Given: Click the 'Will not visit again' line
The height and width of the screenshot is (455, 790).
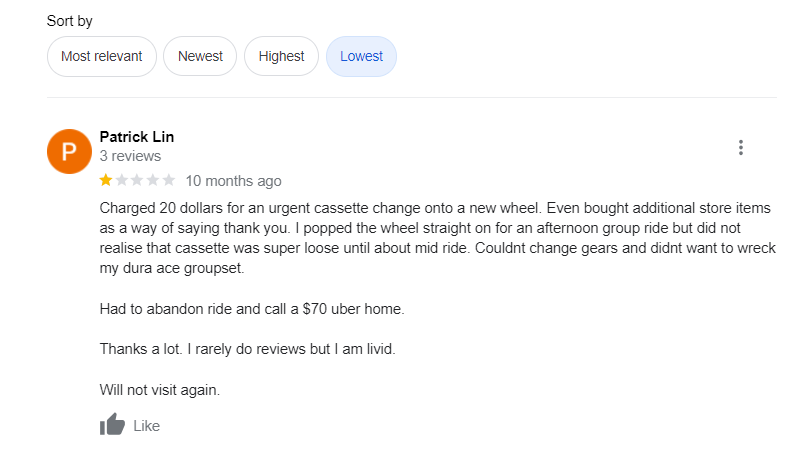Looking at the screenshot, I should [x=159, y=389].
